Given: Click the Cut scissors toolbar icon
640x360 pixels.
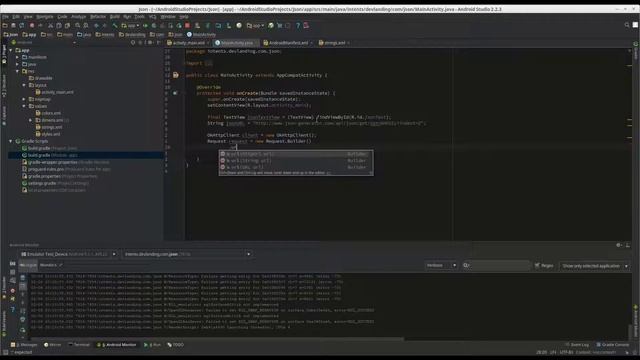Looking at the screenshot, I should [50, 25].
